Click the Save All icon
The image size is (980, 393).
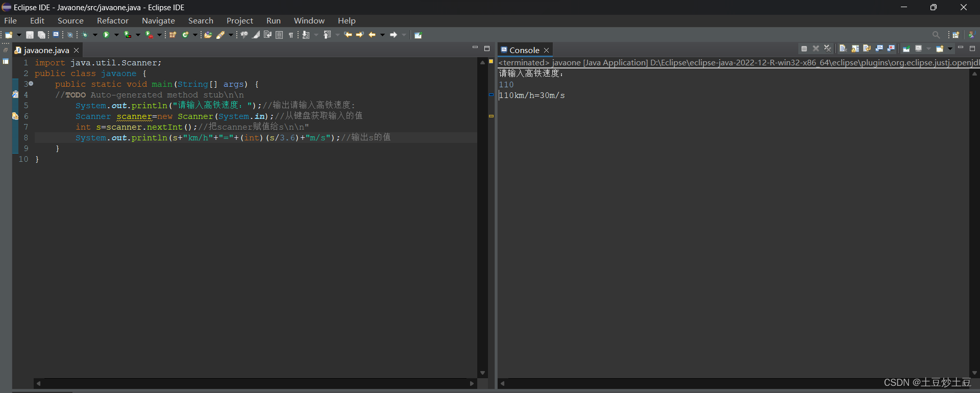click(x=42, y=35)
